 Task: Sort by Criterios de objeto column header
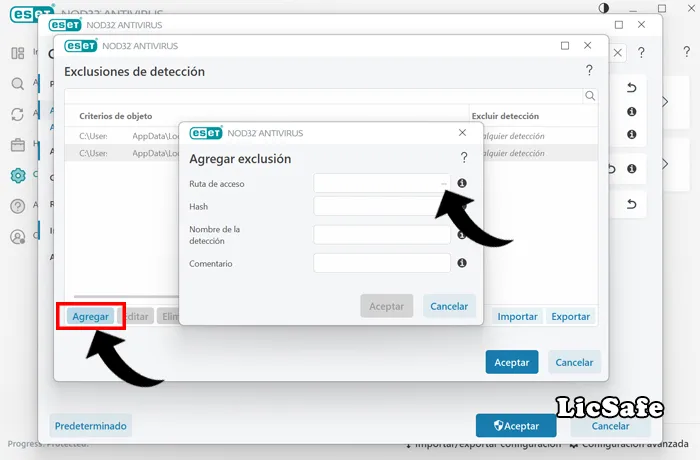(x=116, y=116)
